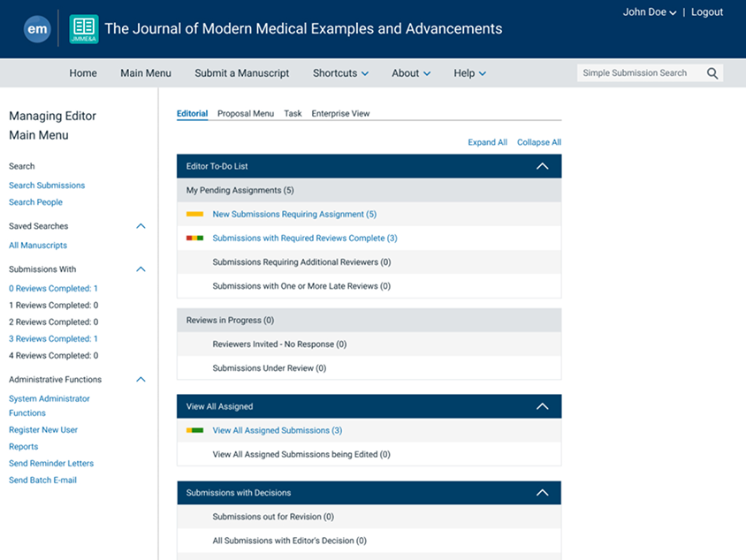Viewport: 746px width, 560px height.
Task: Open the Help dropdown menu
Action: 469,73
